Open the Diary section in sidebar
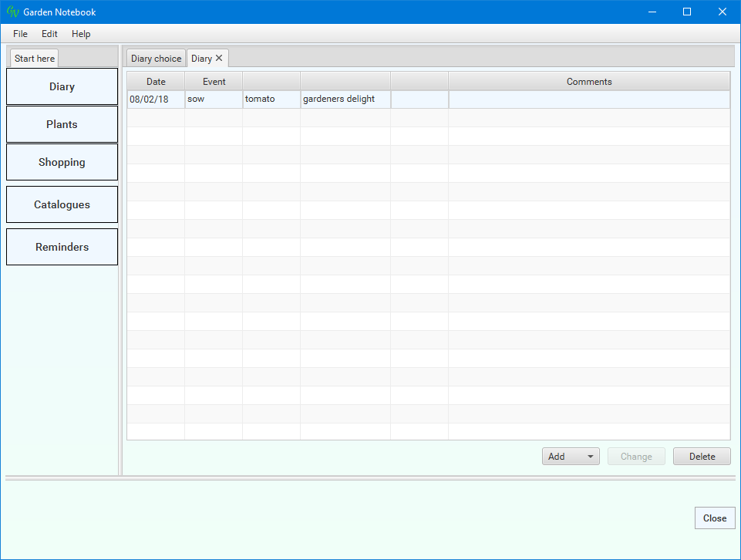The image size is (741, 560). click(x=62, y=86)
